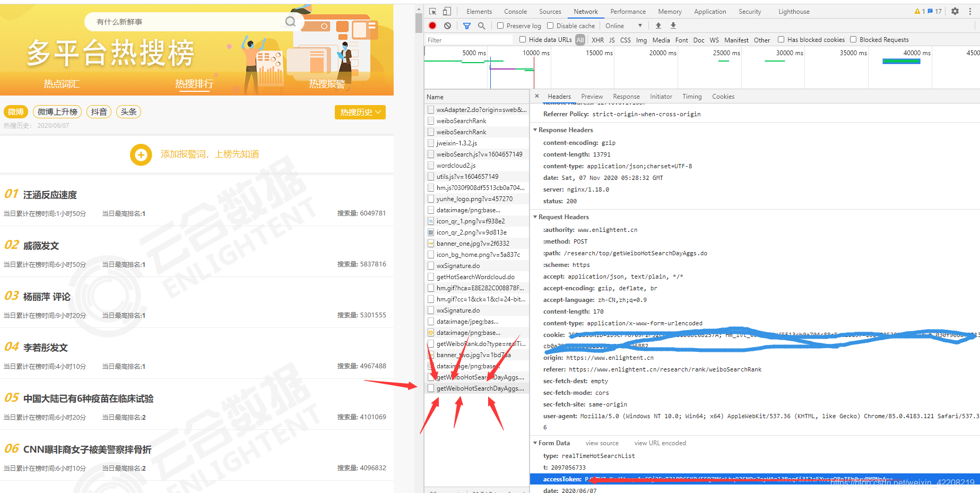Image resolution: width=980 pixels, height=493 pixels.
Task: Filter requests by JS
Action: [x=612, y=40]
